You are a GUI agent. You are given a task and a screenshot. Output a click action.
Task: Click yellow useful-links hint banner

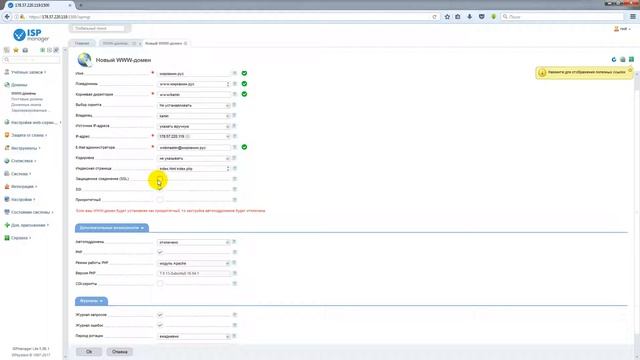584,72
